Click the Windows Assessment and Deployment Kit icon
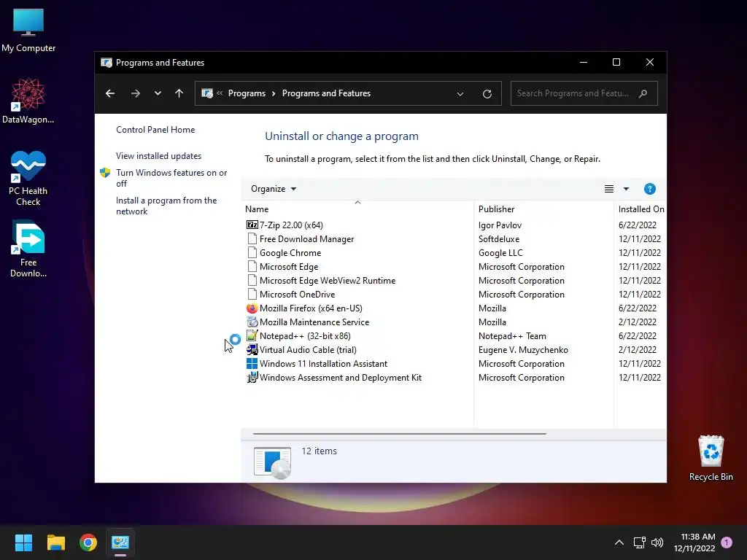The height and width of the screenshot is (560, 747). [x=252, y=377]
